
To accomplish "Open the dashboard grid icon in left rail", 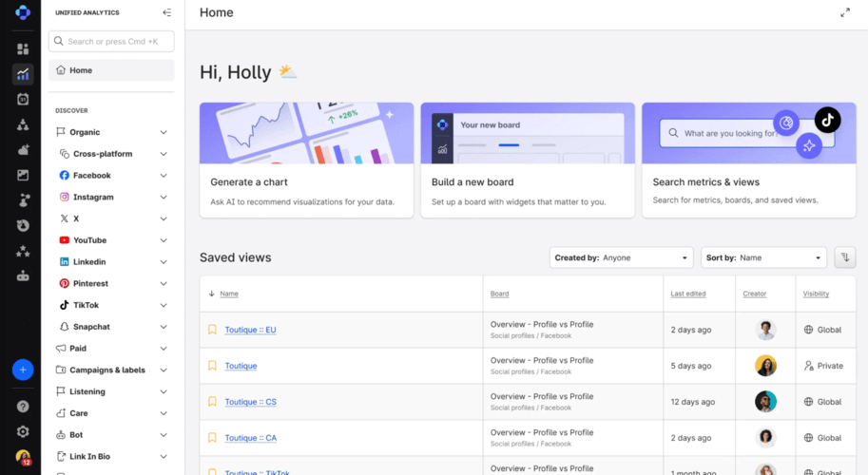I will click(x=23, y=49).
